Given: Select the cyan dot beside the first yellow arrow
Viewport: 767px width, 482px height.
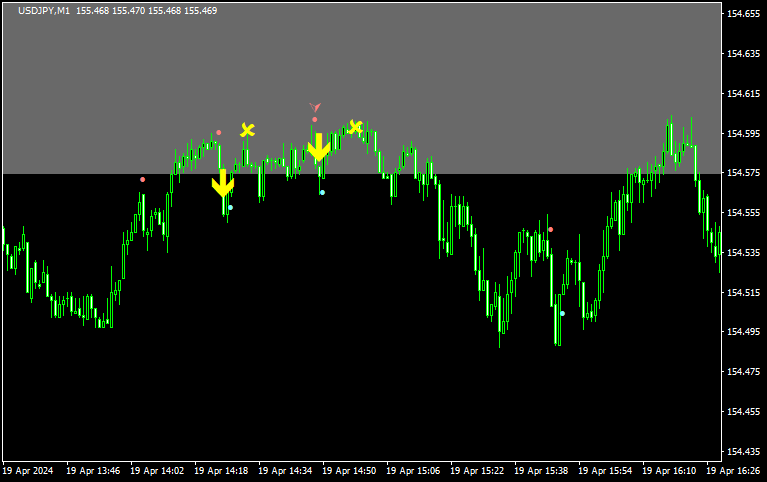Looking at the screenshot, I should pos(230,207).
